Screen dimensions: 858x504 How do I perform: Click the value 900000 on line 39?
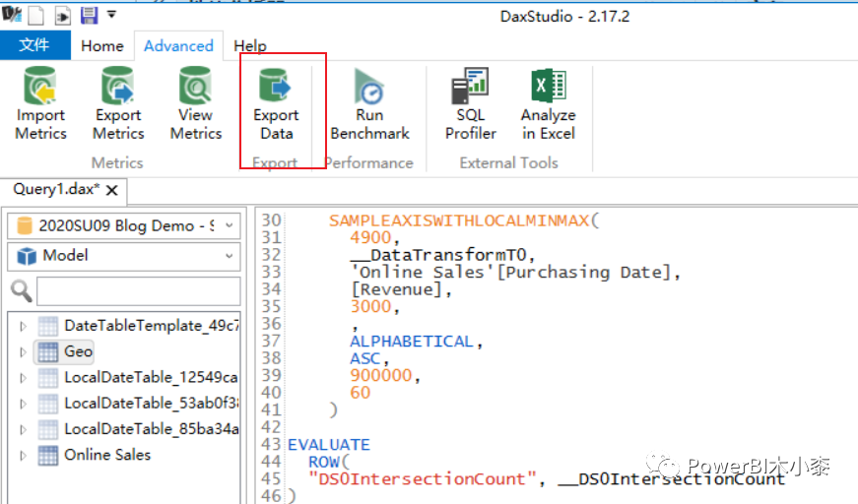(381, 376)
